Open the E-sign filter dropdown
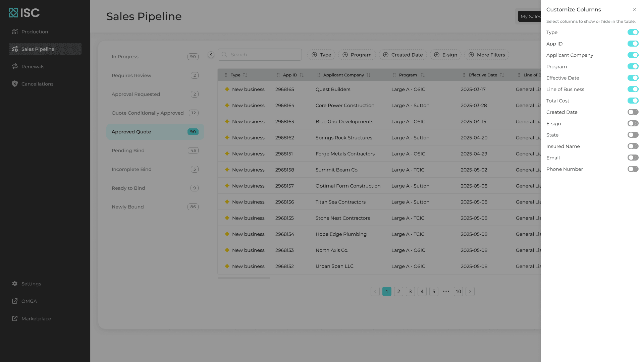This screenshot has height=362, width=644. click(446, 55)
